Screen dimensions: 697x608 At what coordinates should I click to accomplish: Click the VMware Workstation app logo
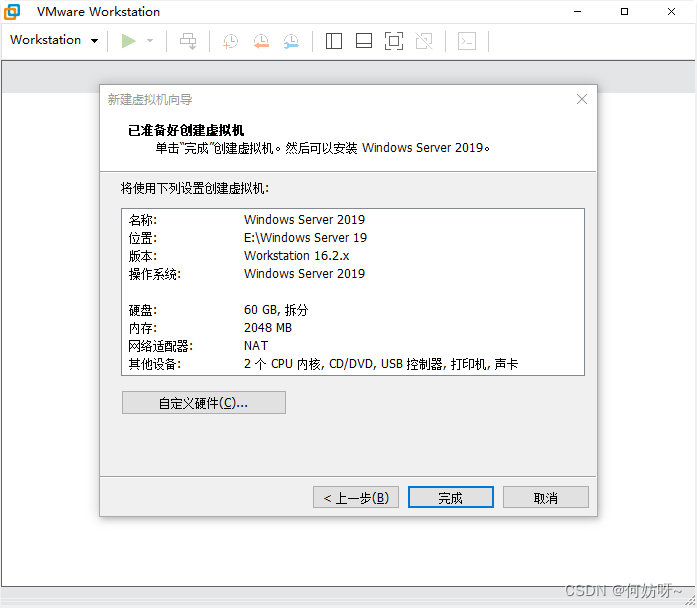pyautogui.click(x=12, y=12)
